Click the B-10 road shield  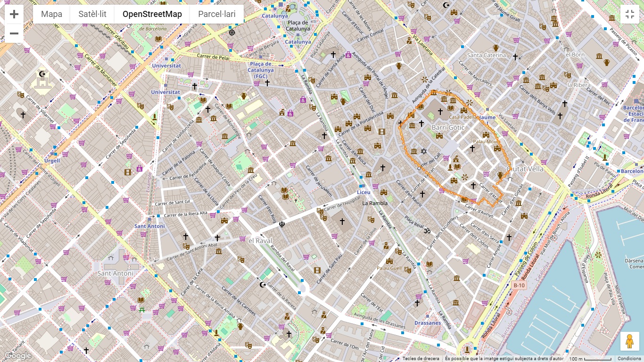[519, 286]
